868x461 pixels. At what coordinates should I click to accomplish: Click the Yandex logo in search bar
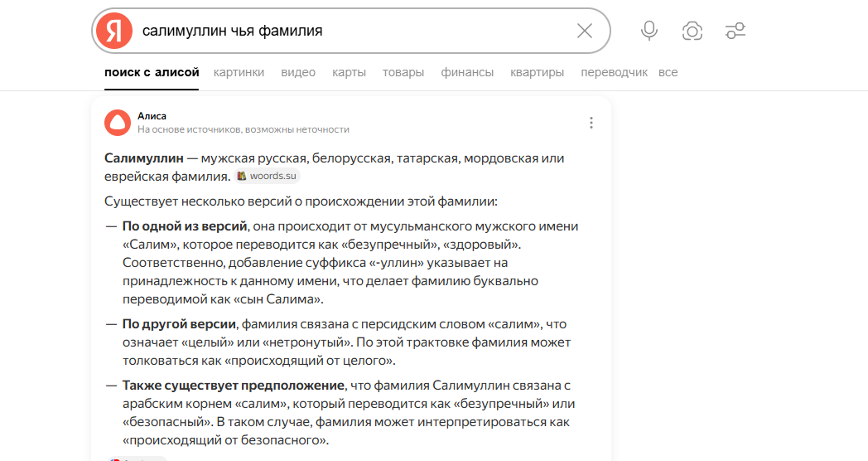click(x=114, y=31)
